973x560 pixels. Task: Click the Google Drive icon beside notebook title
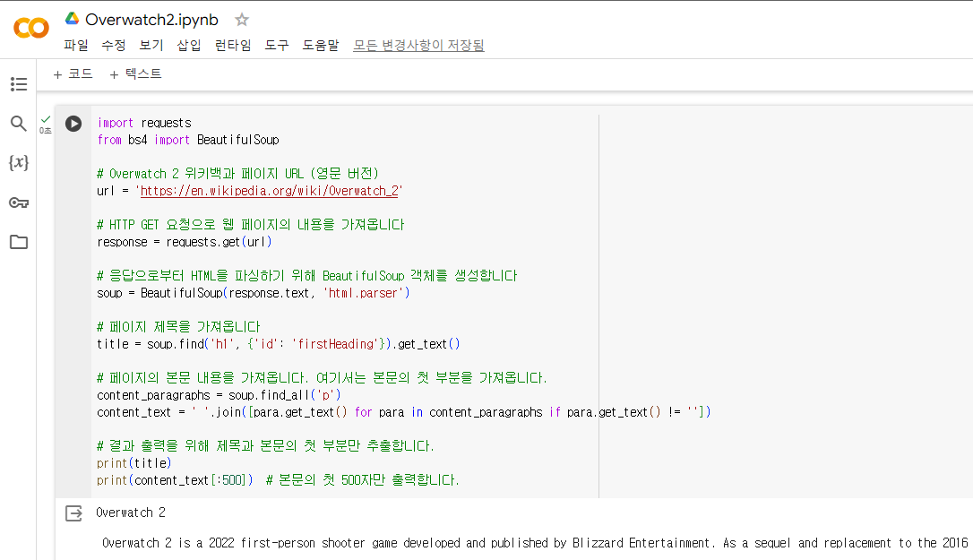[x=72, y=19]
